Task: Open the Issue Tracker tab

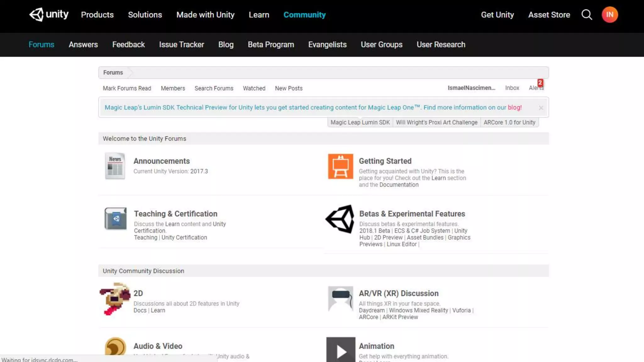Action: point(181,45)
